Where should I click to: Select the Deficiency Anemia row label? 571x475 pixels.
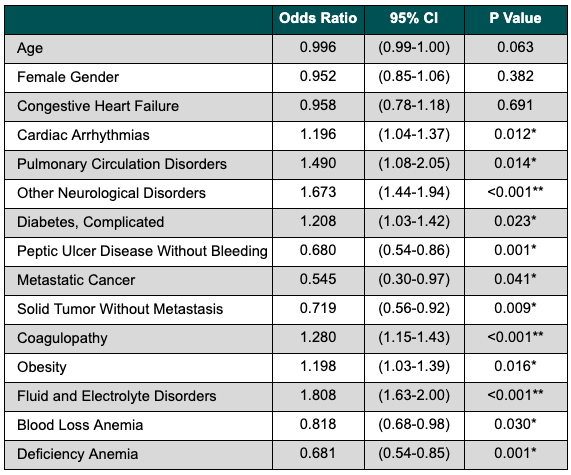click(x=78, y=454)
